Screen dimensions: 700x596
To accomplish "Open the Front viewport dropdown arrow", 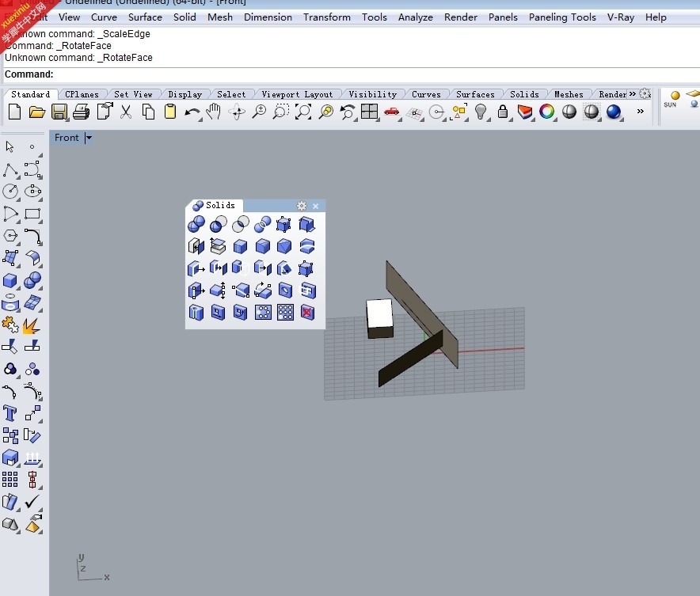I will click(89, 138).
